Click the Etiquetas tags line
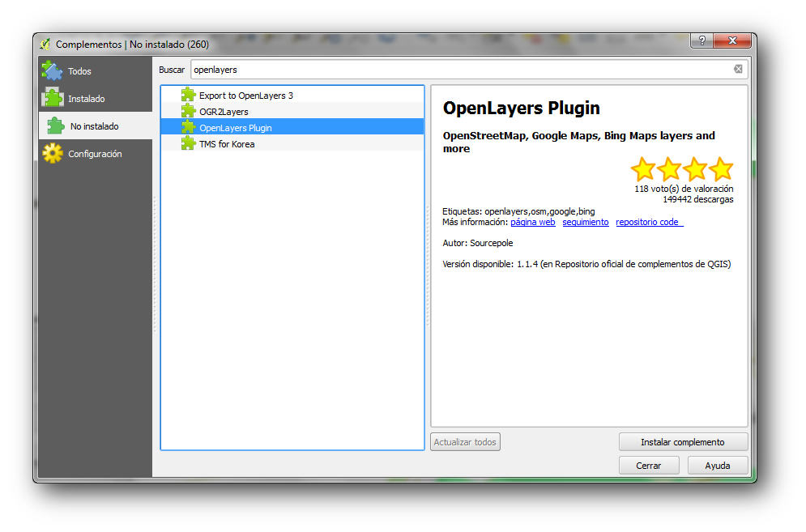Viewport: 806px width, 532px height. point(518,211)
